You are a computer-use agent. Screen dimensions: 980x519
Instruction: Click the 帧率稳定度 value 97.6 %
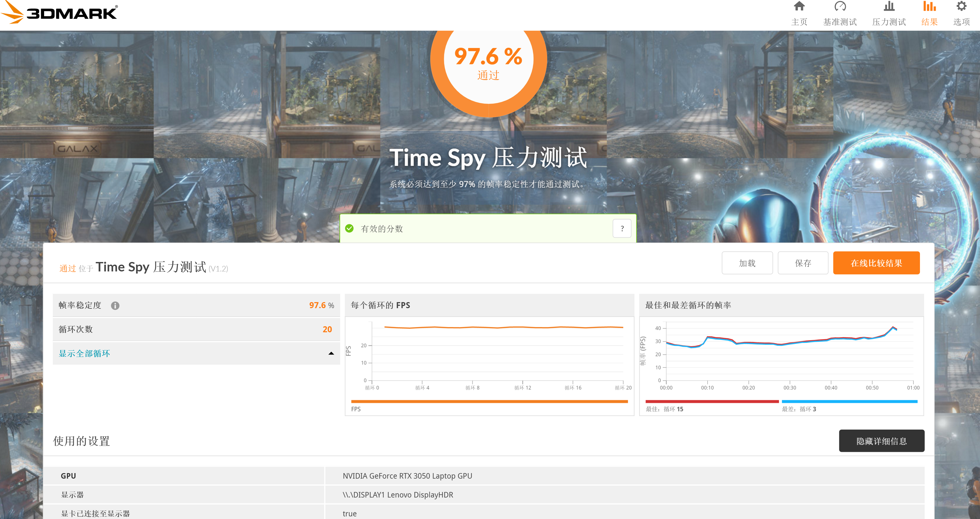(321, 306)
